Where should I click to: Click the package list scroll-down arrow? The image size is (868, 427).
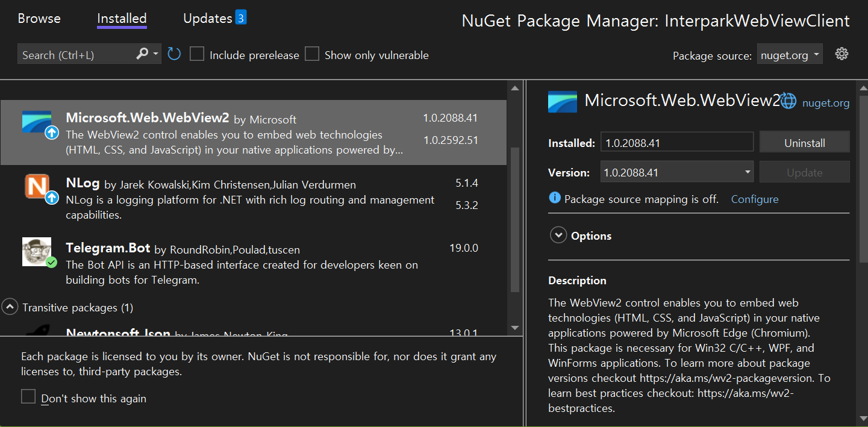coord(514,328)
